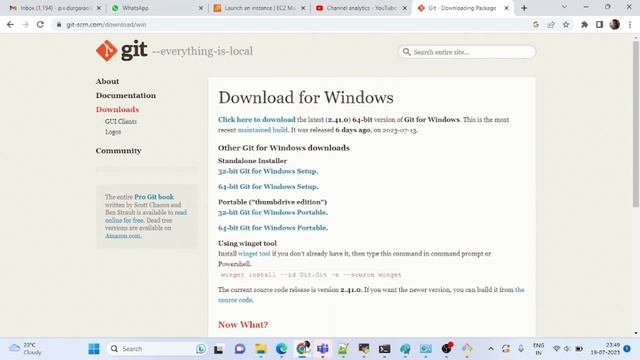Download 32-bit Git for Windows Portable
The height and width of the screenshot is (360, 640).
[x=273, y=212]
